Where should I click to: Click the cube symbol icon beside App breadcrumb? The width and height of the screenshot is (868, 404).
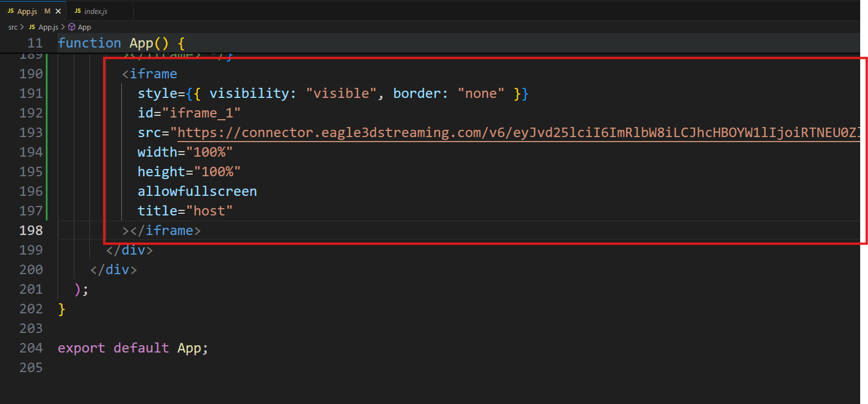pyautogui.click(x=72, y=27)
